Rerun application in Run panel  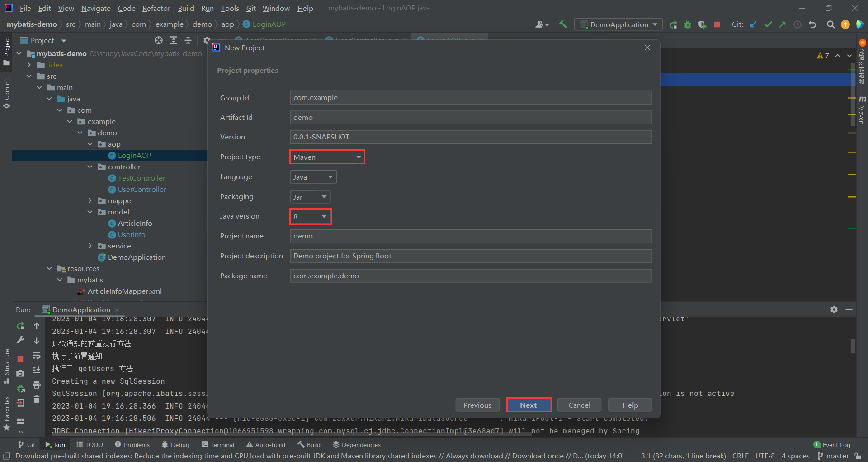(20, 326)
